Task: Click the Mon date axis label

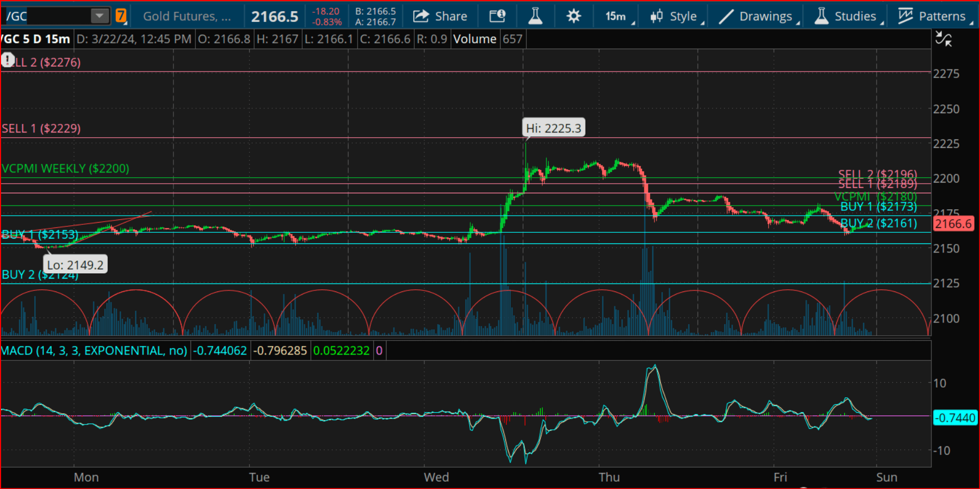Action: pyautogui.click(x=86, y=477)
